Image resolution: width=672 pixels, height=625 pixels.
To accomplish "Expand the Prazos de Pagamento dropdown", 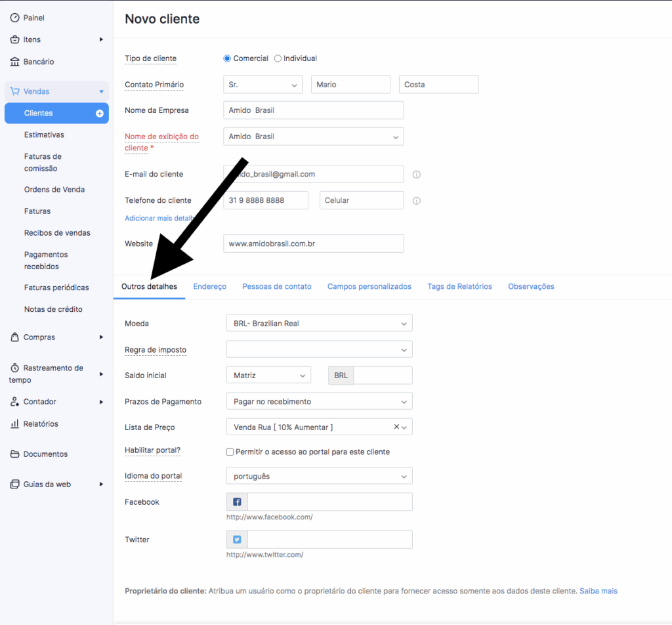I will [x=320, y=402].
